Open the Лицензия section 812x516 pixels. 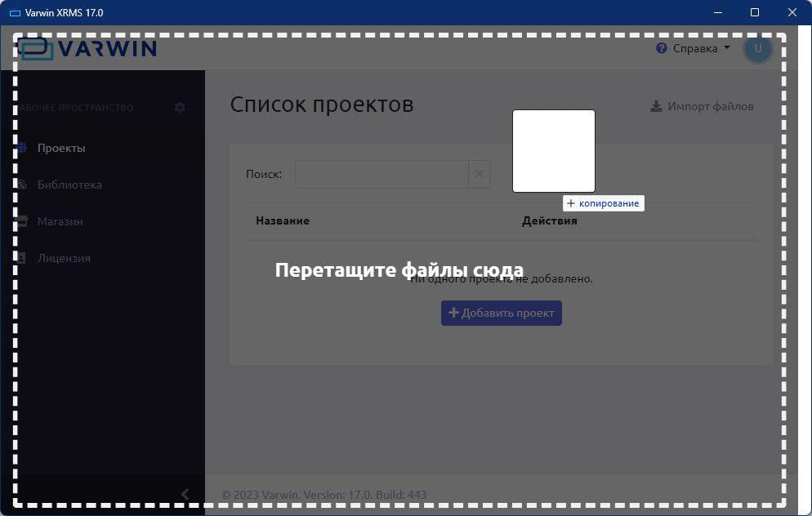coord(64,258)
